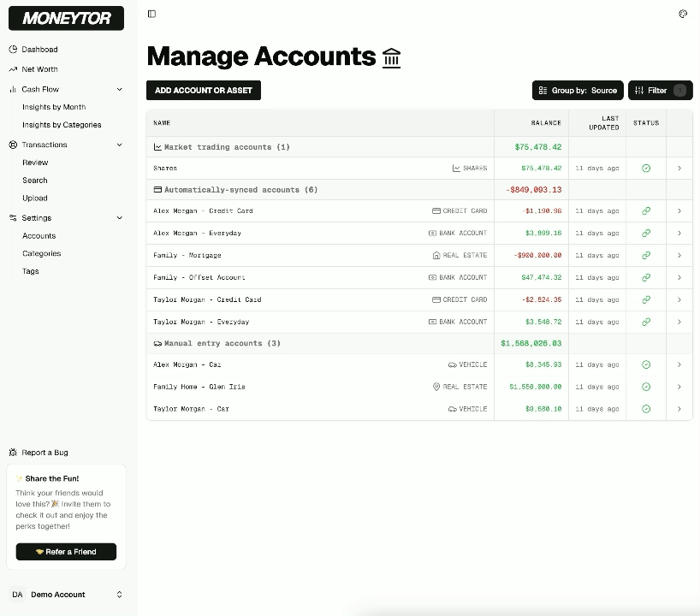Viewport: 700px width, 616px height.
Task: Open the Filter control showing one active filter
Action: coord(660,90)
